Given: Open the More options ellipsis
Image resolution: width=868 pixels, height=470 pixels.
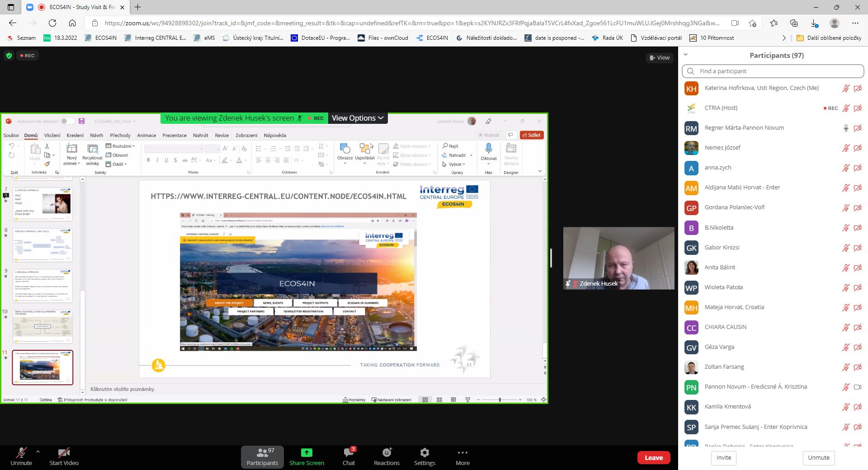Looking at the screenshot, I should [462, 452].
